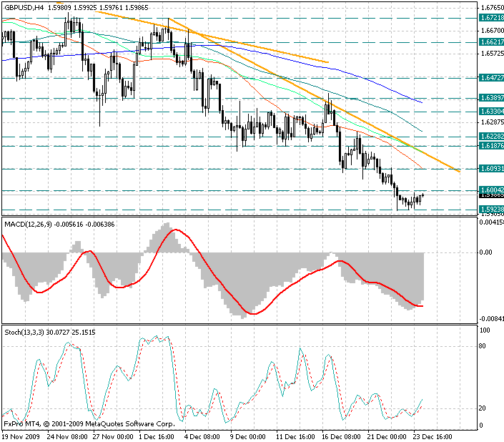Click the 0 level on Stochastic axis
Viewport: 504px width, 442px height.
click(481, 426)
